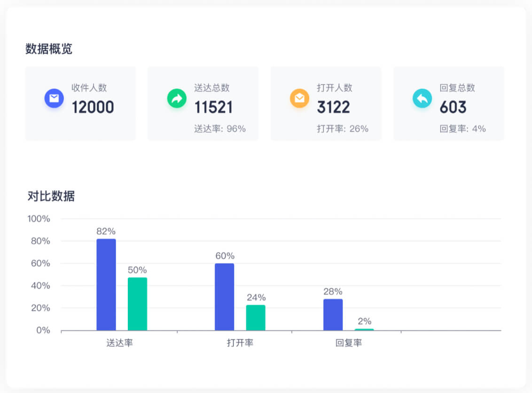Click the 40% y-axis tick label
The image size is (532, 393).
coord(41,286)
